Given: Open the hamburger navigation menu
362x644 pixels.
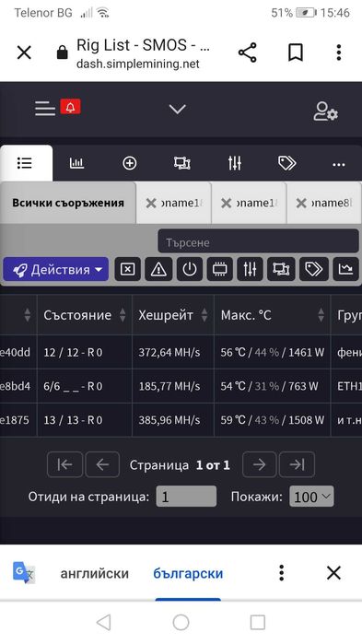Looking at the screenshot, I should click(x=45, y=109).
